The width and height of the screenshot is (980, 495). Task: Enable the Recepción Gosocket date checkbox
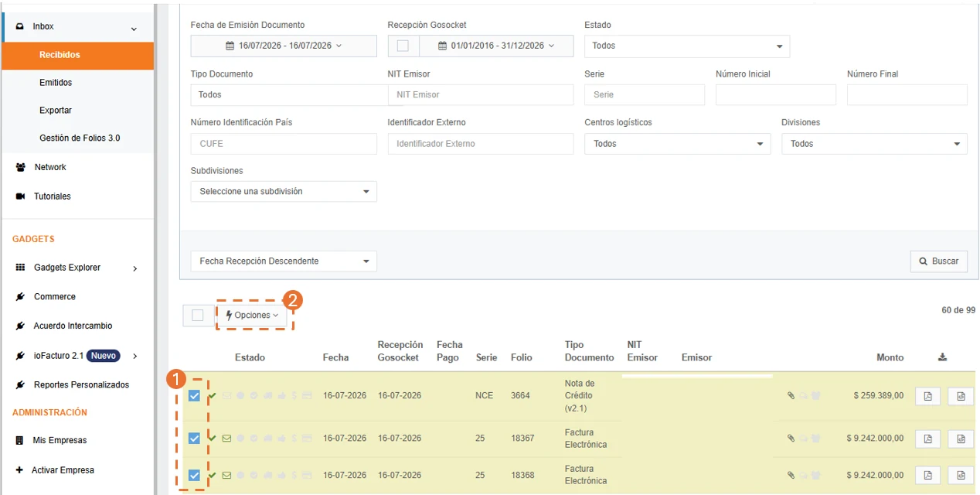[x=403, y=46]
